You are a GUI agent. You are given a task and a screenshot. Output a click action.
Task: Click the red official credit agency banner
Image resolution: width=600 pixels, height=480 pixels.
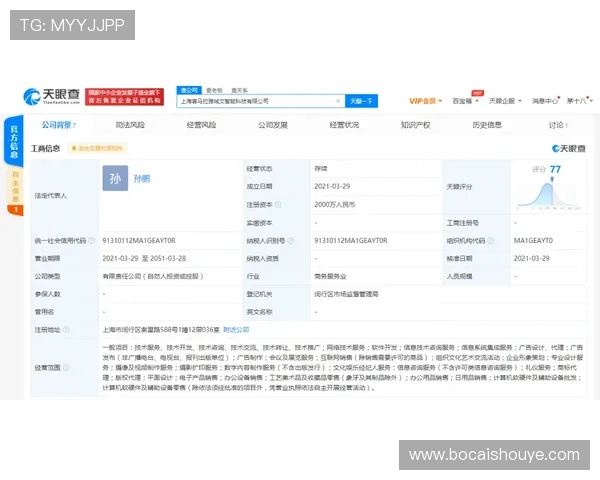tap(124, 96)
